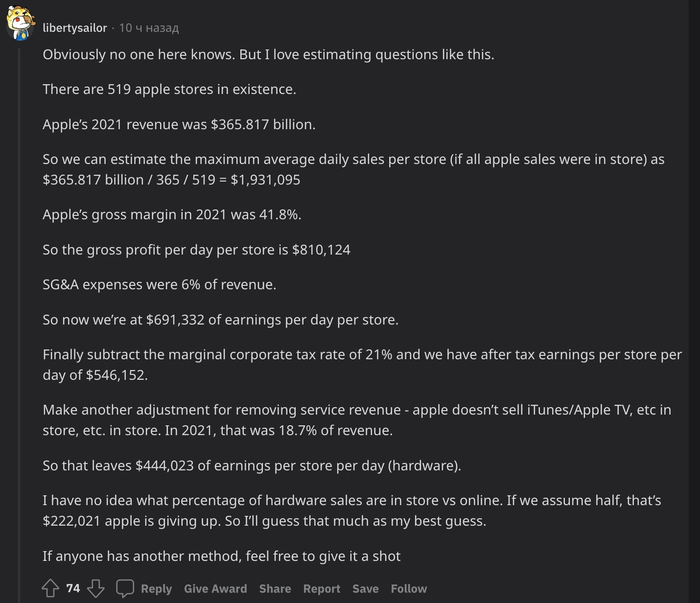Click the Reply text button
Screen dimensions: 700x603
pos(156,589)
